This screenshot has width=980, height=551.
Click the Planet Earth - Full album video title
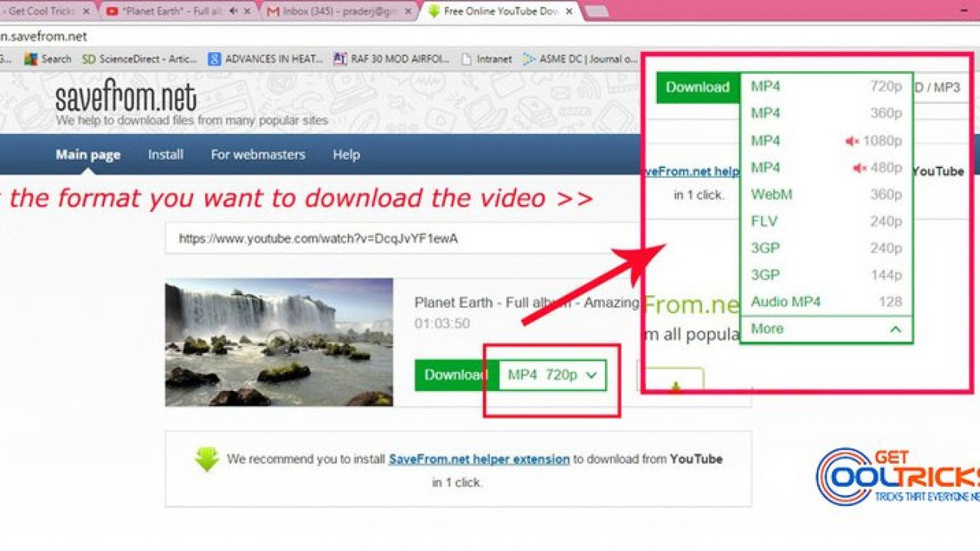click(x=527, y=303)
